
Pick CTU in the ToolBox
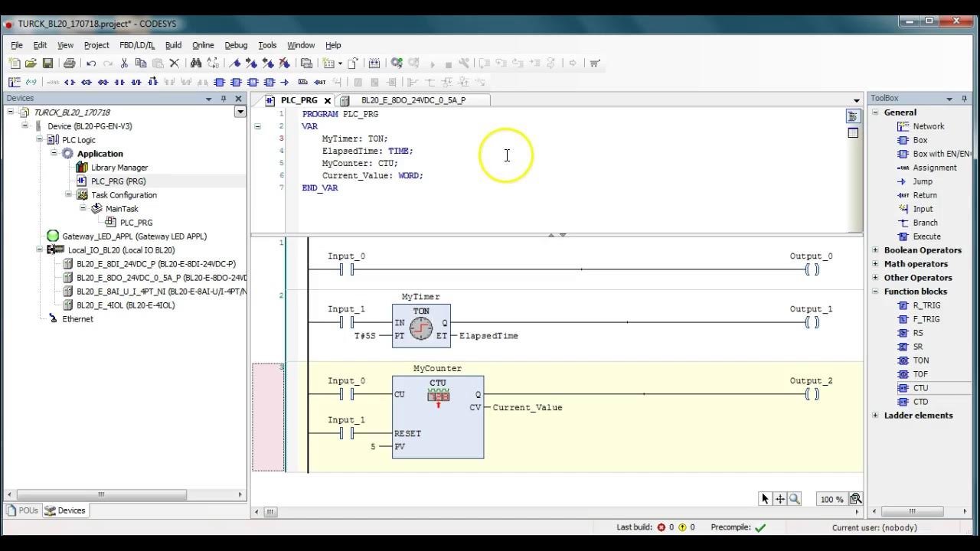pos(920,388)
